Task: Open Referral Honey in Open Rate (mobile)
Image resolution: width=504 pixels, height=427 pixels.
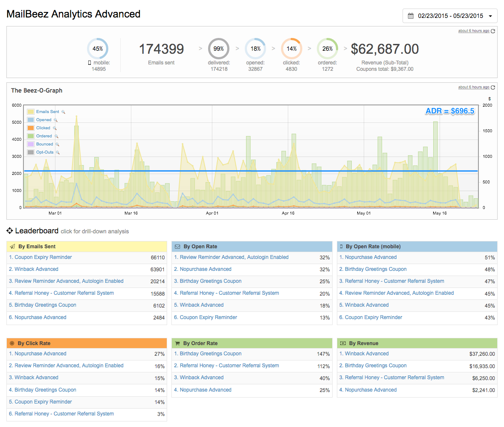Action: [x=394, y=281]
